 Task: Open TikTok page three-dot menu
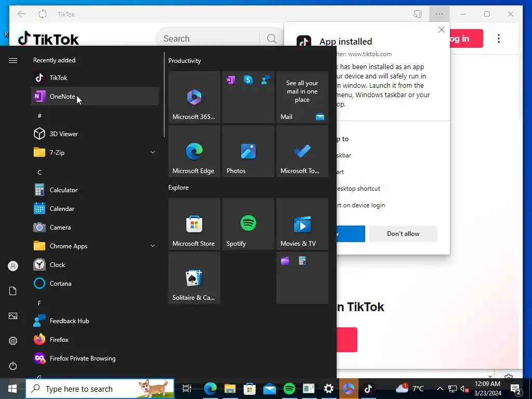tap(498, 38)
